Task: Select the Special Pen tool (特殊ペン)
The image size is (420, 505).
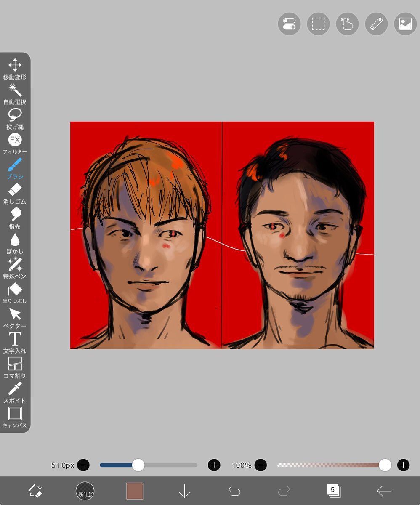Action: pyautogui.click(x=15, y=268)
